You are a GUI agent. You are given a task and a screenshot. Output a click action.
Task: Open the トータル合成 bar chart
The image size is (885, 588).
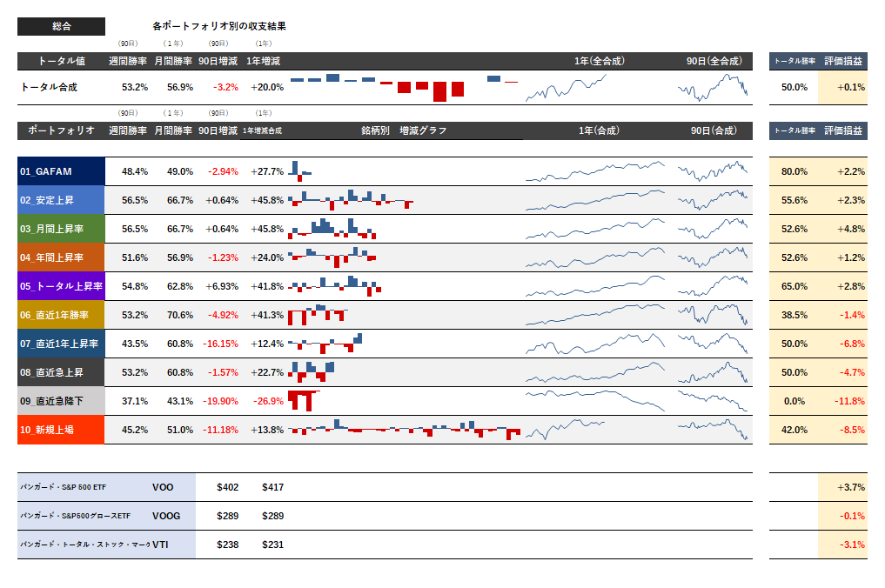(x=404, y=88)
